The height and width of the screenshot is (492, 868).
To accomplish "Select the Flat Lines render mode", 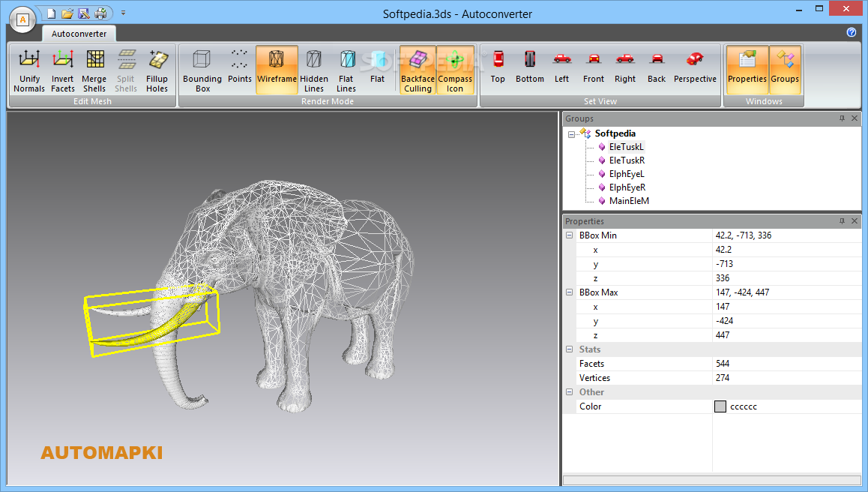I will point(346,70).
